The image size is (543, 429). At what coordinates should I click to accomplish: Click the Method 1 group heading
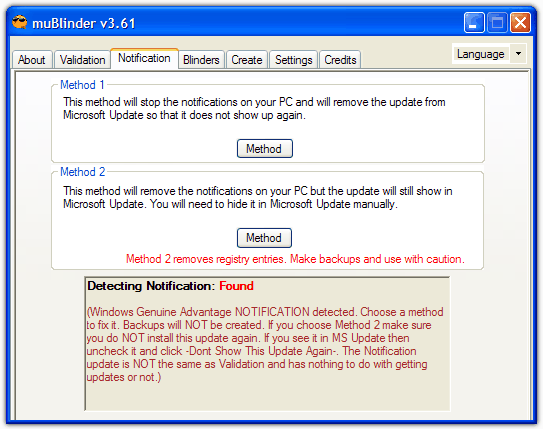click(x=82, y=85)
